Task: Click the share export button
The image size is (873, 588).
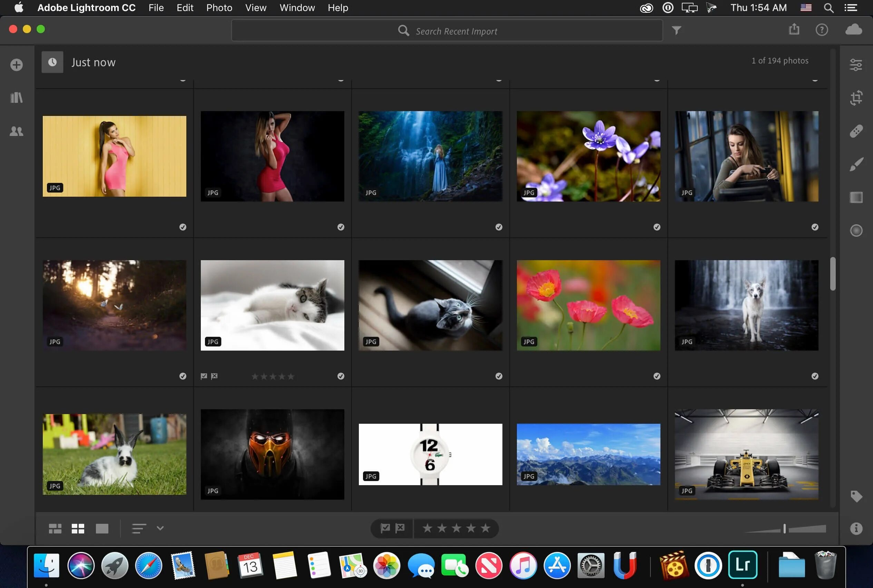Action: pos(794,29)
